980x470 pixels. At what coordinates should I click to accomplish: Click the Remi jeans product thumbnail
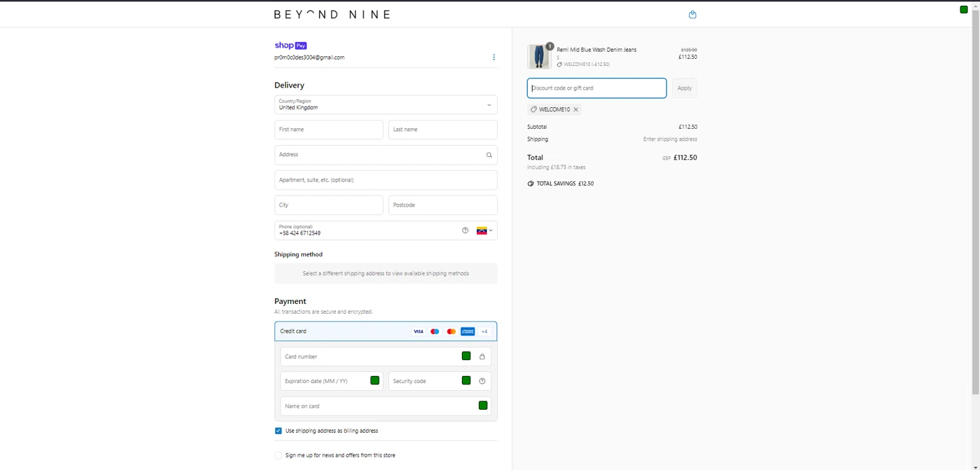(x=540, y=57)
